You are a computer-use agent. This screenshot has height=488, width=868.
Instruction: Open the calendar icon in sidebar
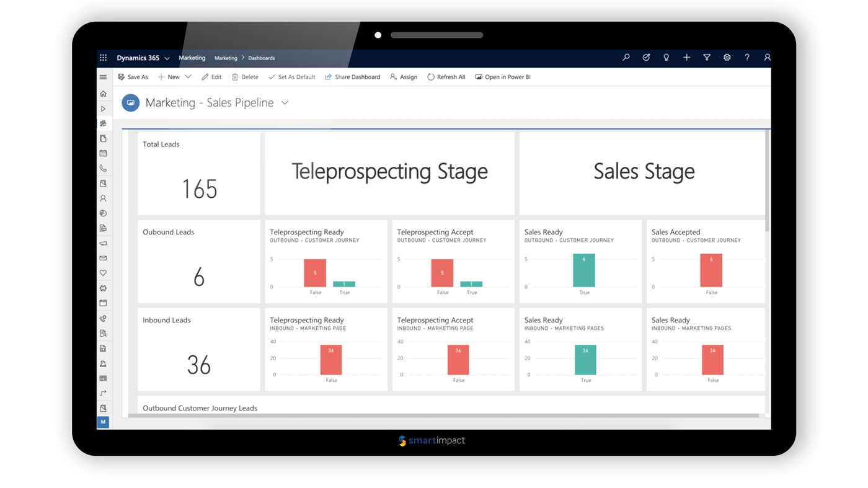[x=103, y=153]
